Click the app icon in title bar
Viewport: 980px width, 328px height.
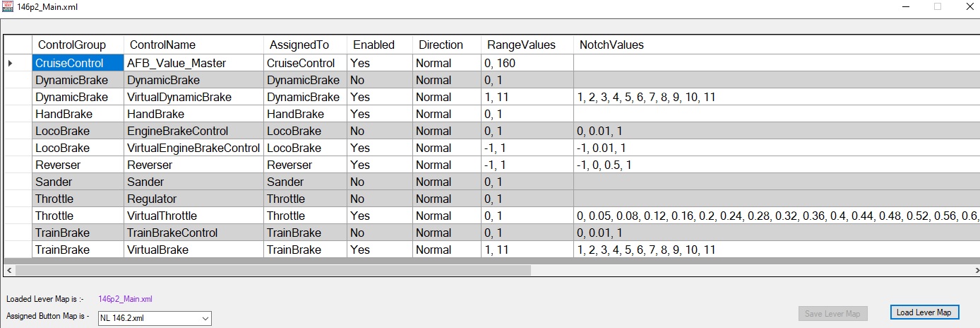click(8, 6)
